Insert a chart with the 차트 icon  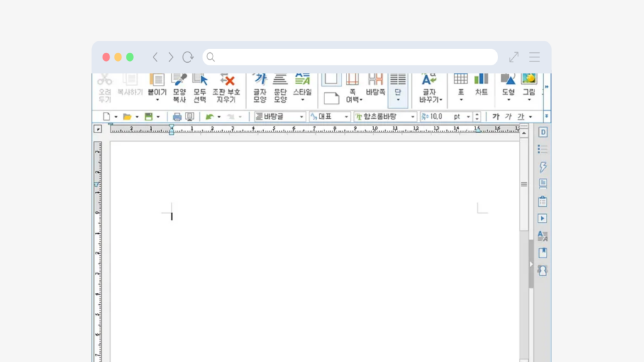(x=481, y=82)
